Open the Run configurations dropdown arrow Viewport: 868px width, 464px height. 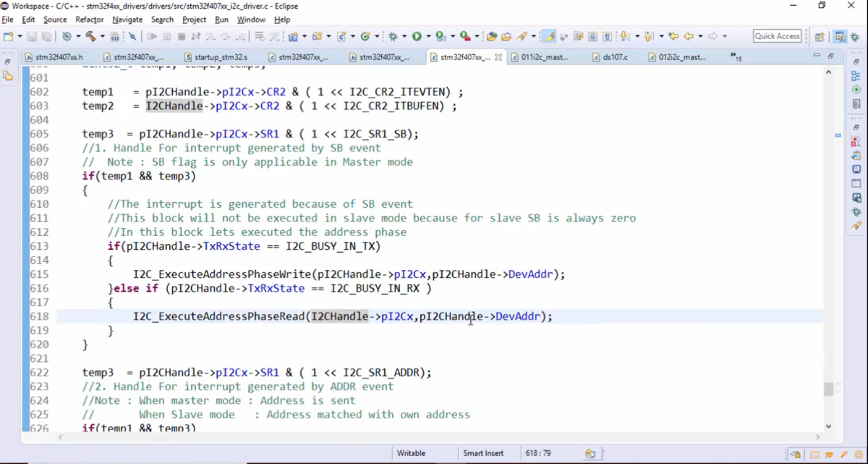click(x=428, y=36)
